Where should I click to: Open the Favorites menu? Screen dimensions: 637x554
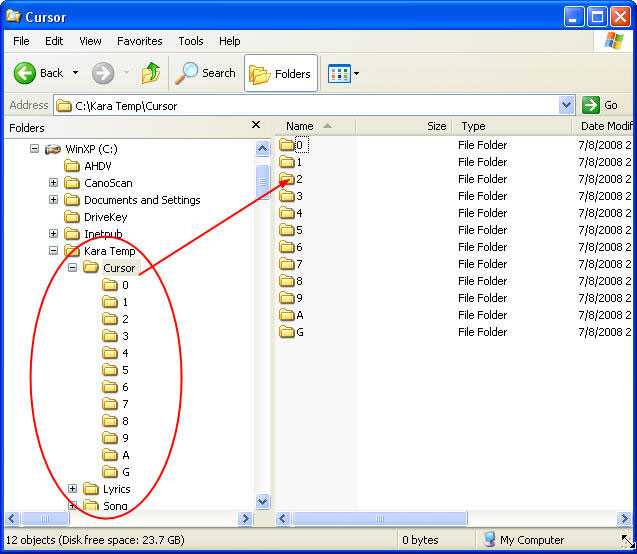coord(139,41)
